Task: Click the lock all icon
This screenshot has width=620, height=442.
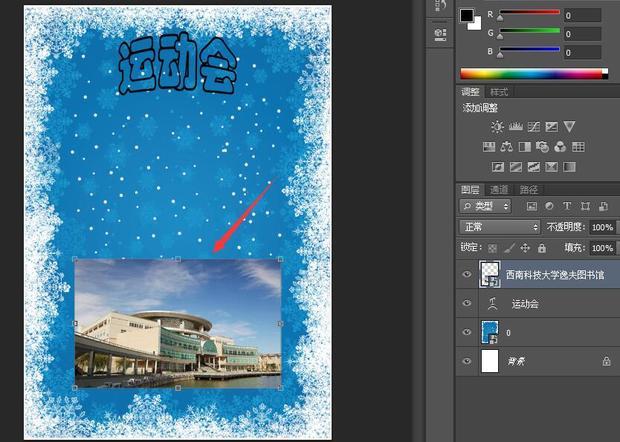Action: [542, 247]
